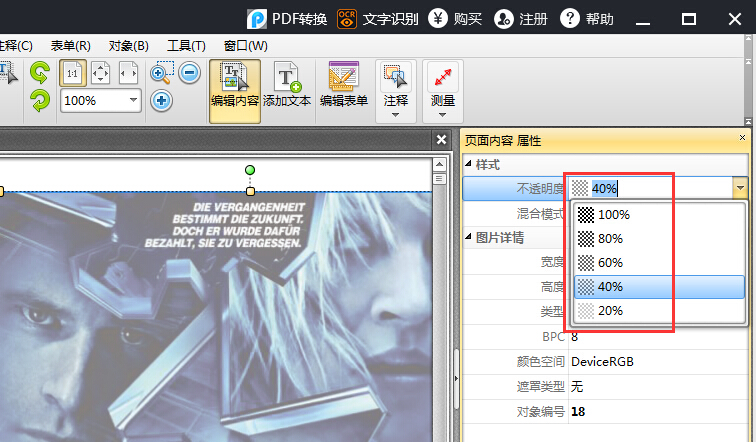The width and height of the screenshot is (756, 442).
Task: Rotate page with lower green arrow
Action: [40, 101]
